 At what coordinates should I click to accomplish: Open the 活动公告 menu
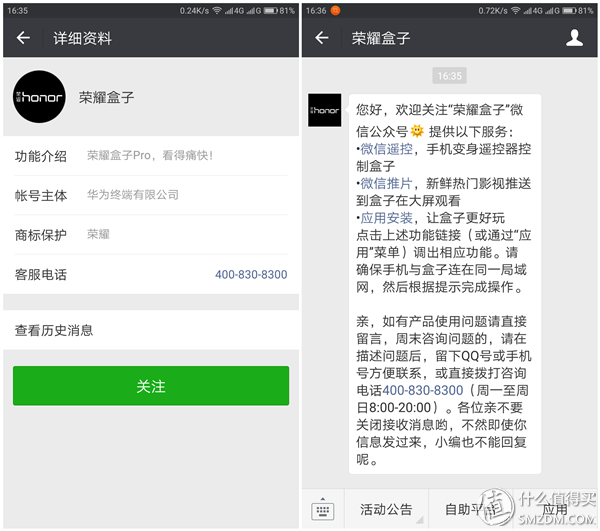(386, 509)
